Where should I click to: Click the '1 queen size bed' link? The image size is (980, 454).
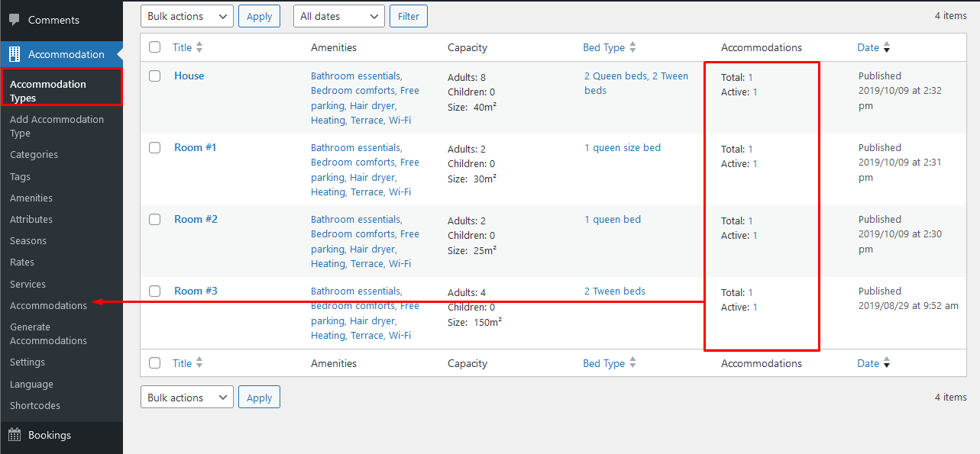coord(623,147)
